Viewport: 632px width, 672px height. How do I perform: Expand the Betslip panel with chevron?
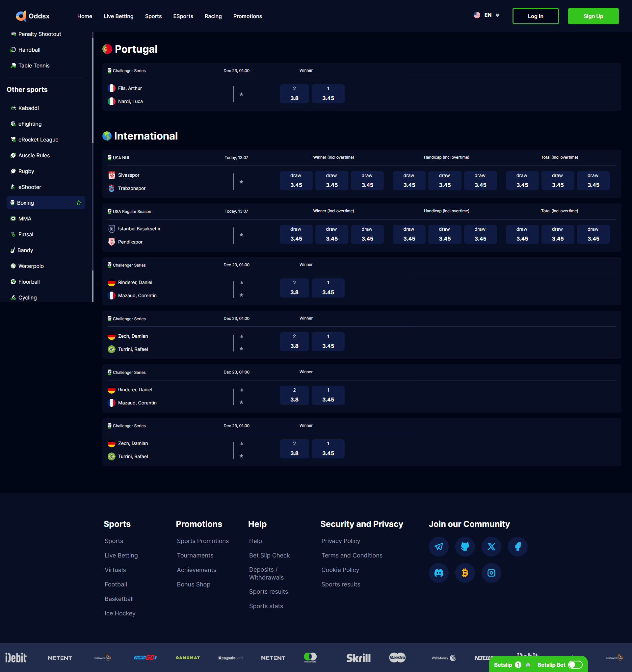point(528,664)
